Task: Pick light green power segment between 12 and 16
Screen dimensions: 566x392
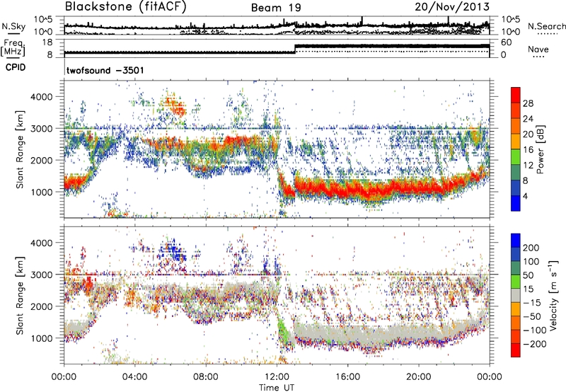Action: pyautogui.click(x=516, y=157)
